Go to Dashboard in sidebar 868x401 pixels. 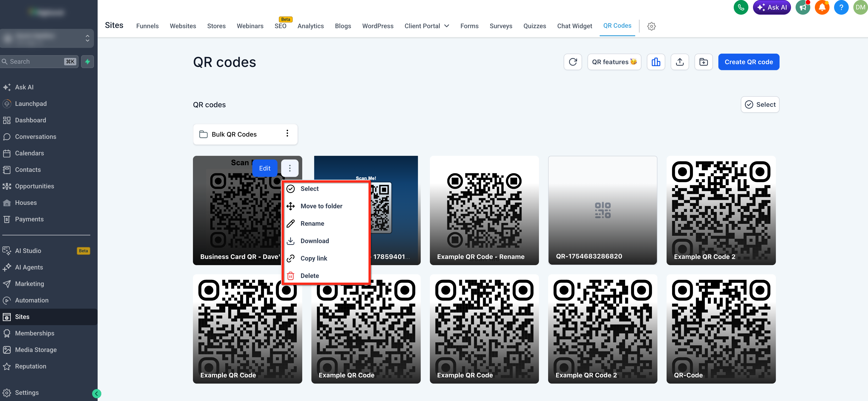point(31,120)
